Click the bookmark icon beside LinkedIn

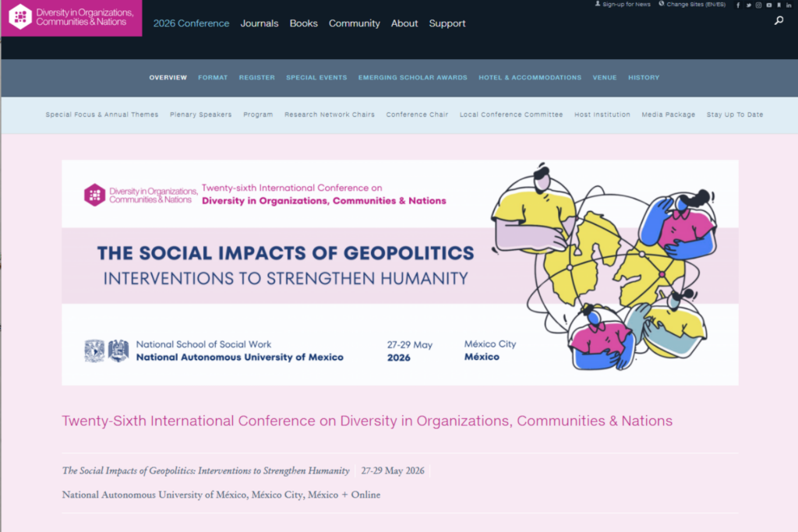coord(778,5)
